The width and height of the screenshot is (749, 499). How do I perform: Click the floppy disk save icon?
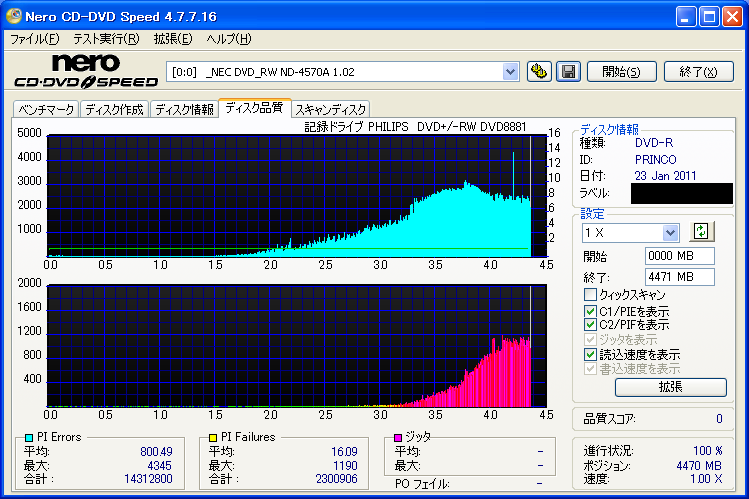click(568, 72)
